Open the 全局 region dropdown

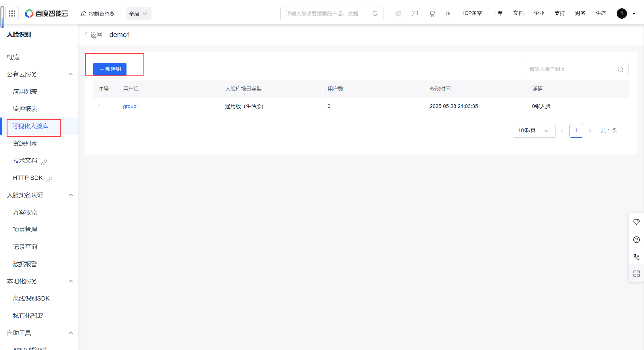pyautogui.click(x=138, y=14)
